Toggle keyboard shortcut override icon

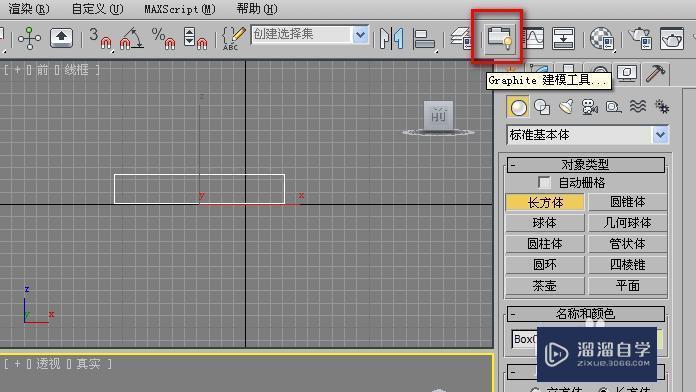coord(61,38)
